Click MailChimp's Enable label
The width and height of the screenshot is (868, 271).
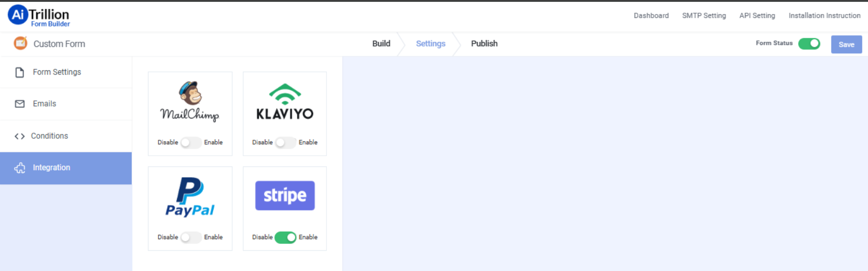point(213,143)
